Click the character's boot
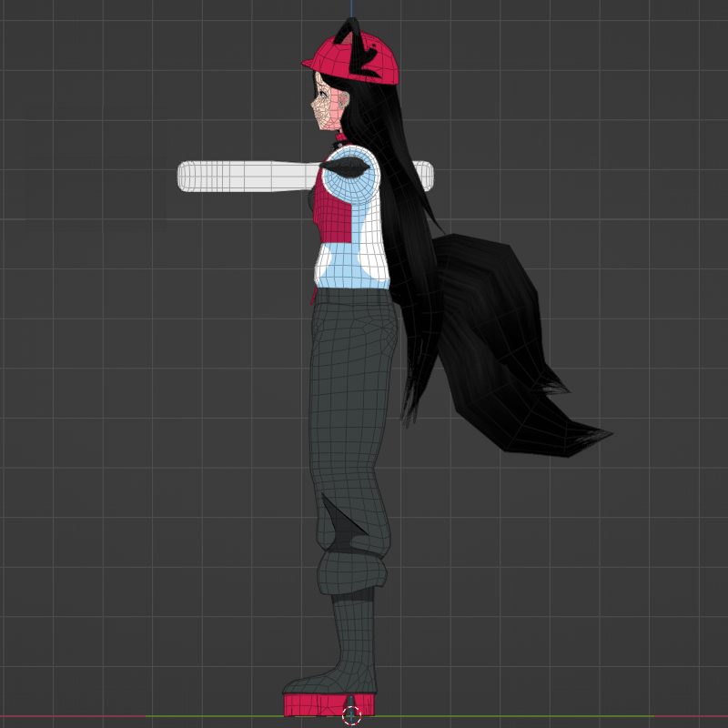 (x=346, y=637)
